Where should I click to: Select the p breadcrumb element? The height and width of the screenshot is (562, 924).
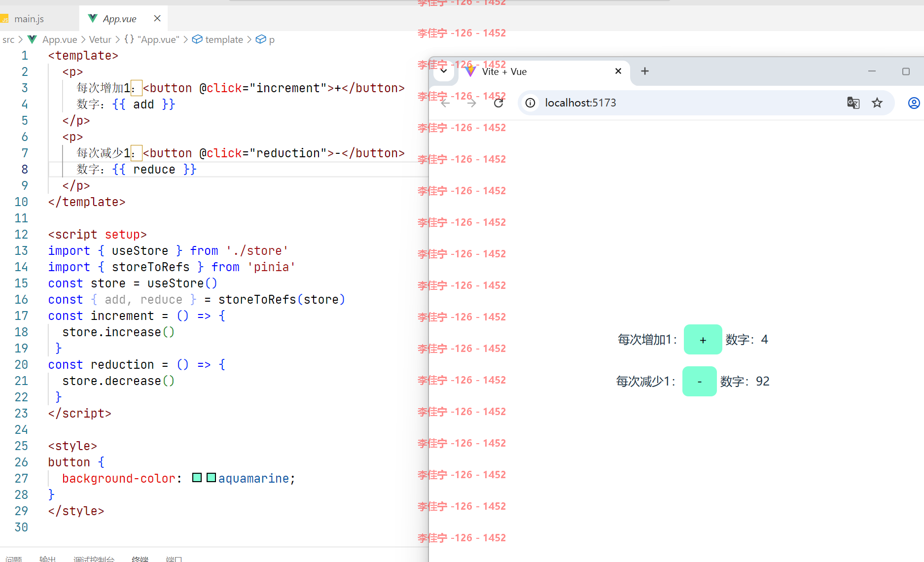pos(265,39)
